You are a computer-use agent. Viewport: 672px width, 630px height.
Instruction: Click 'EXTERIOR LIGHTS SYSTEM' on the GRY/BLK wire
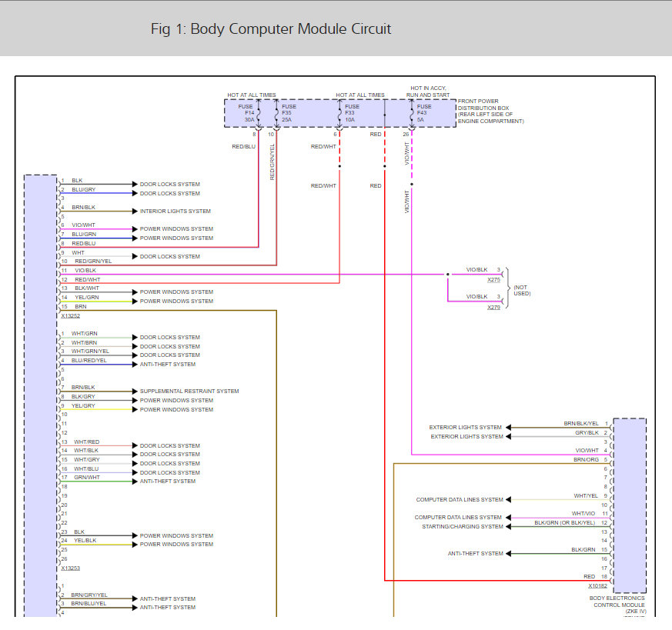click(x=466, y=437)
